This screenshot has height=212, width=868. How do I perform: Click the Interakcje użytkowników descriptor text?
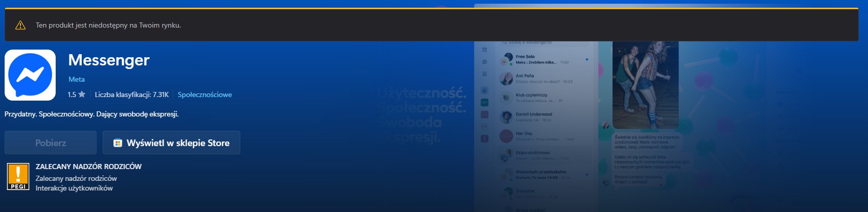(74, 188)
